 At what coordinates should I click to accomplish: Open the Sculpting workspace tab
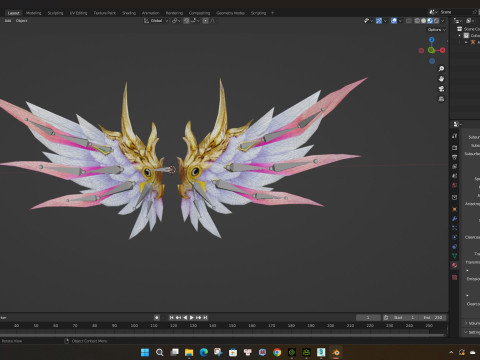pos(55,13)
